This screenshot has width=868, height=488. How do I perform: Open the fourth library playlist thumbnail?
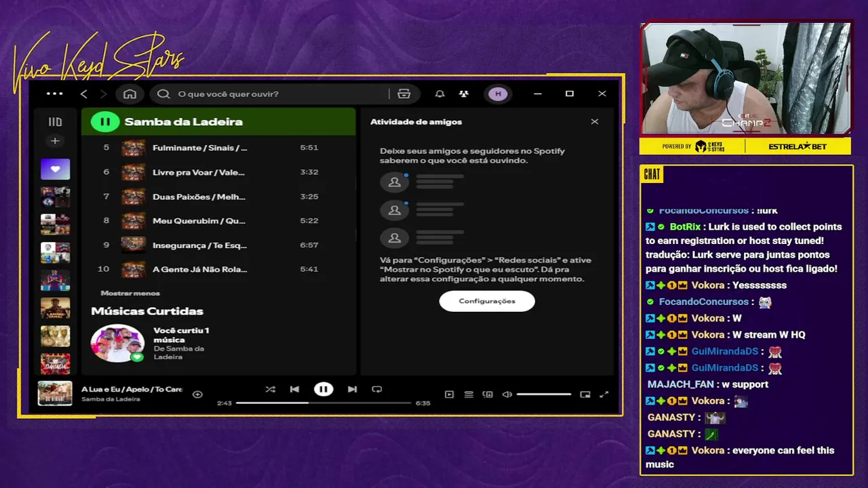click(55, 253)
